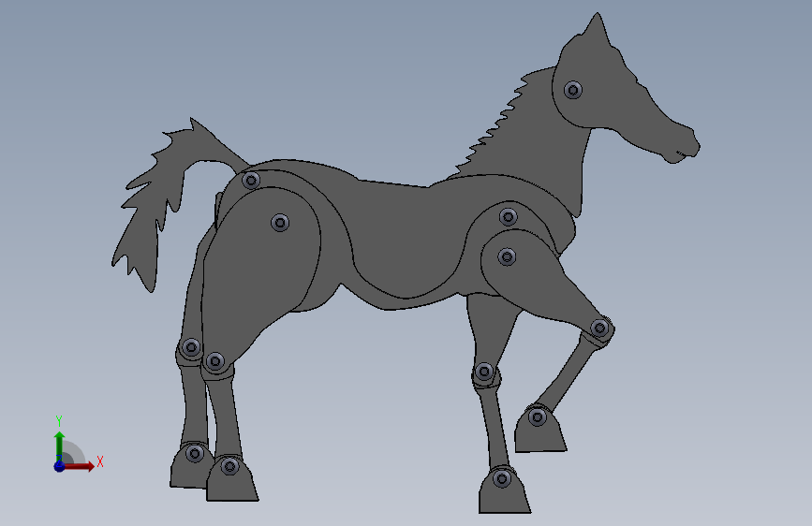The height and width of the screenshot is (526, 812).
Task: Click the X label on the triad
Action: (x=100, y=461)
